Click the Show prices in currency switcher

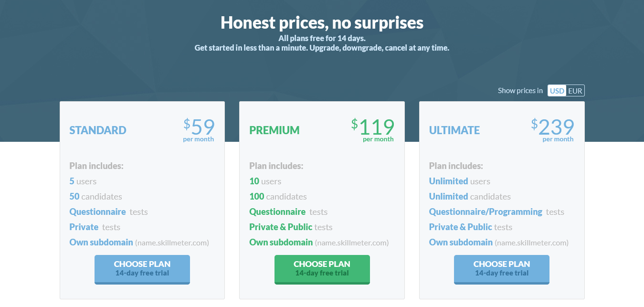coord(566,90)
